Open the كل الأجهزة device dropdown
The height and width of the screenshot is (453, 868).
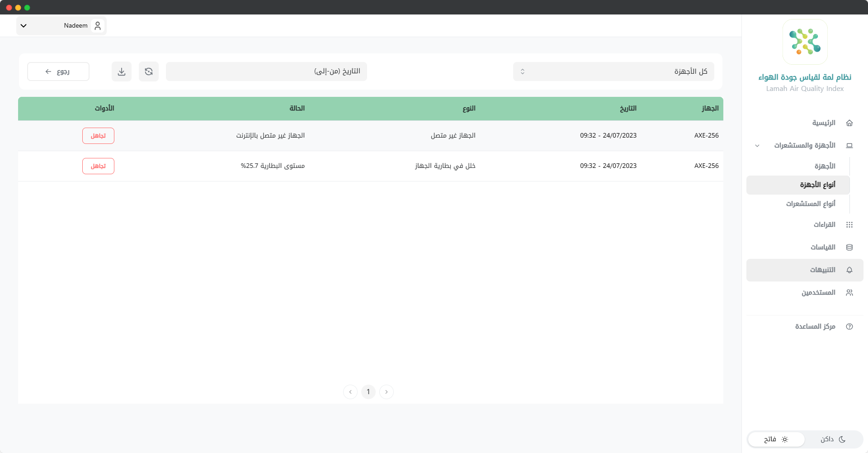(x=613, y=72)
